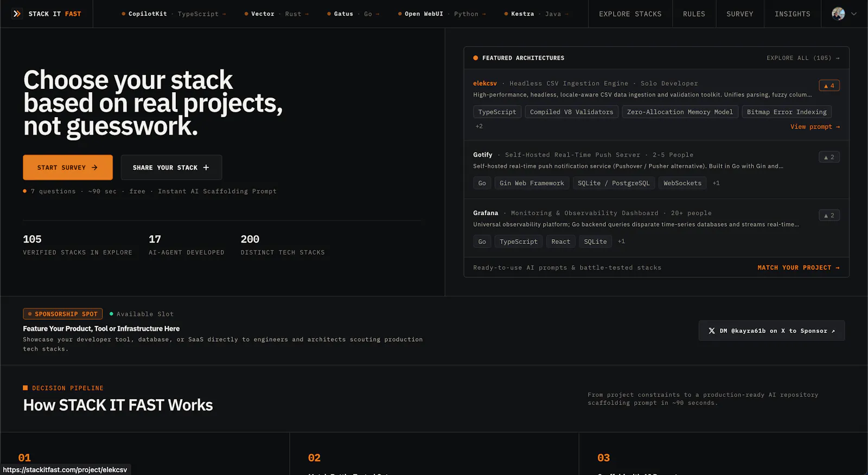Click the SPONSORSHIP SPOT badge
The image size is (868, 475).
63,314
